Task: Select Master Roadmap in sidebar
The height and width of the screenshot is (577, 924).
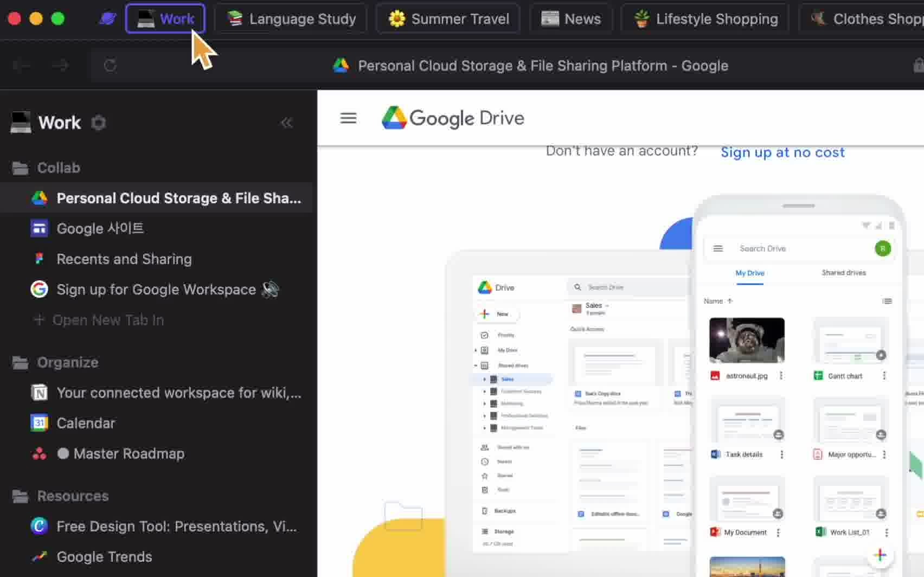Action: 129,454
